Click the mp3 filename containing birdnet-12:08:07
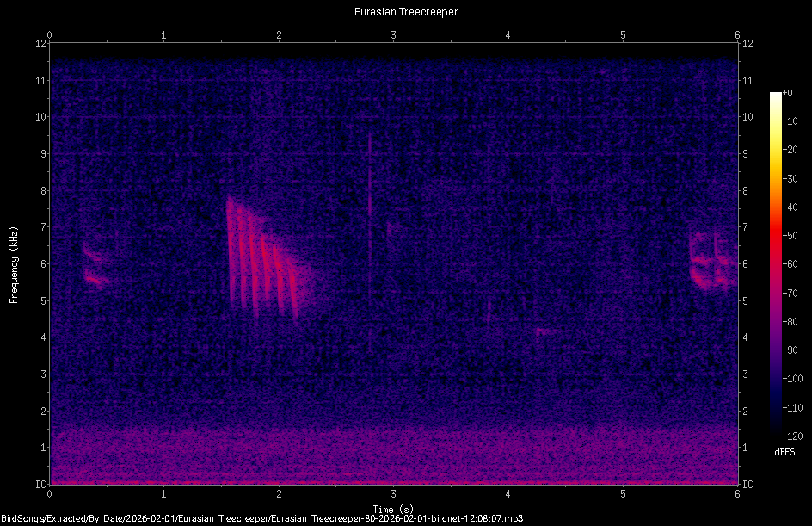This screenshot has height=526, width=812. 396,518
